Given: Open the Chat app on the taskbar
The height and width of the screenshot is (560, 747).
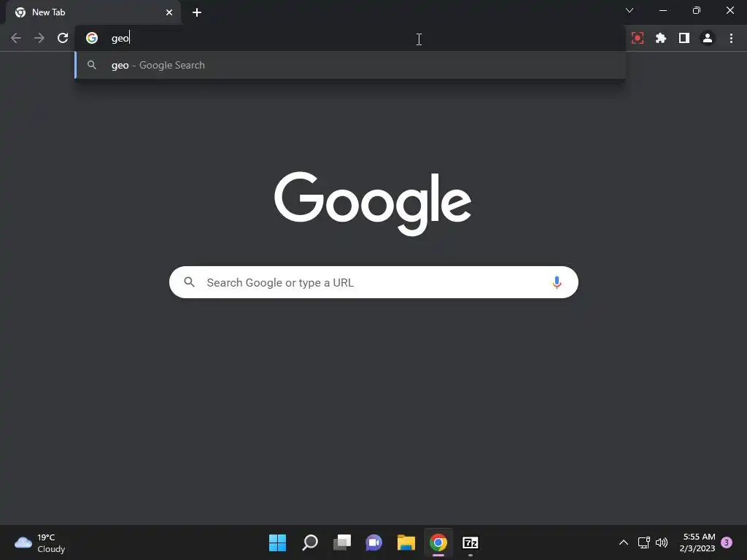Looking at the screenshot, I should (x=374, y=542).
